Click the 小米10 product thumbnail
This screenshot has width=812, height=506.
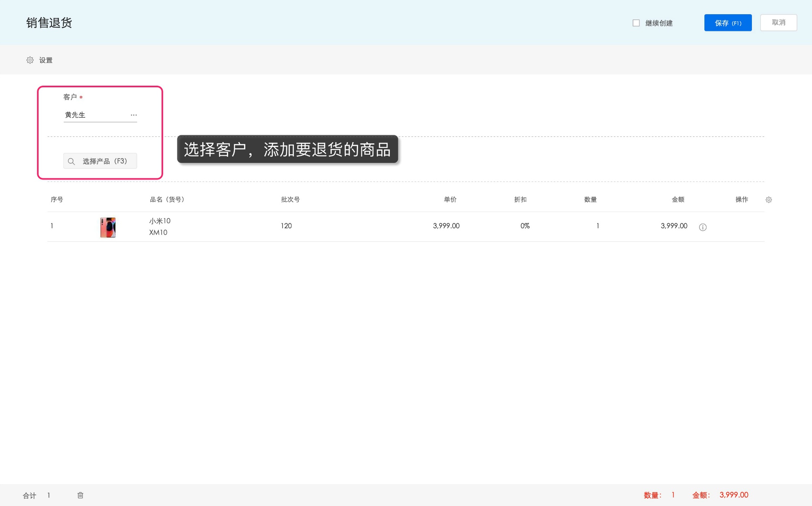[108, 227]
